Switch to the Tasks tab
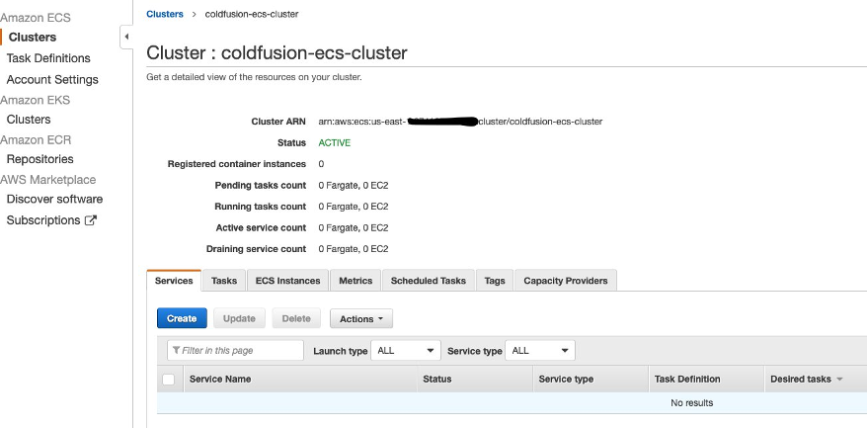868x428 pixels. click(x=224, y=281)
